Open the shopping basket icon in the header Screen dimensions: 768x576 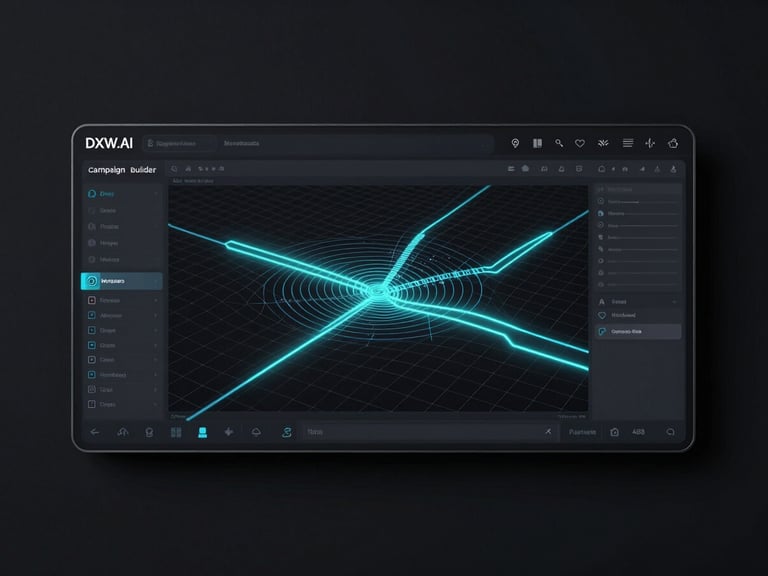[673, 143]
